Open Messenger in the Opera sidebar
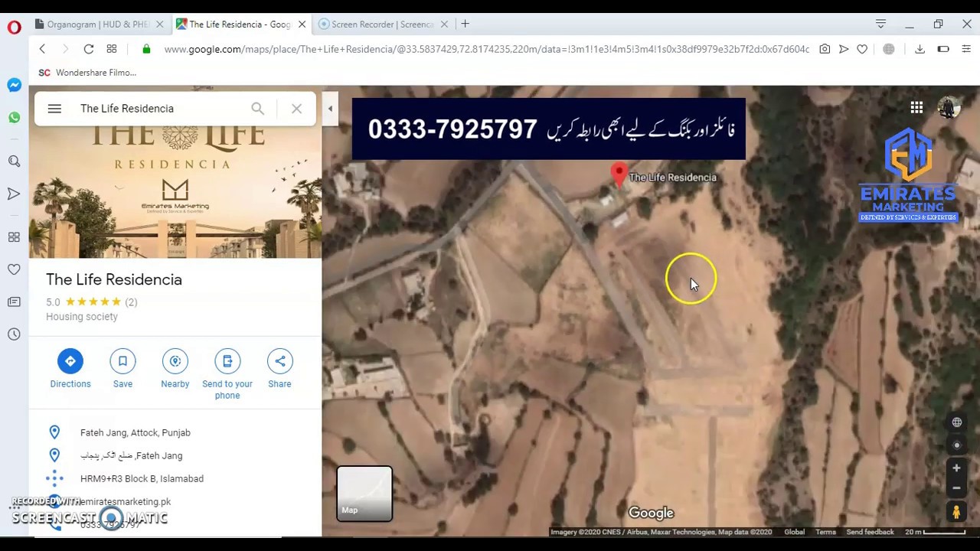 click(14, 85)
